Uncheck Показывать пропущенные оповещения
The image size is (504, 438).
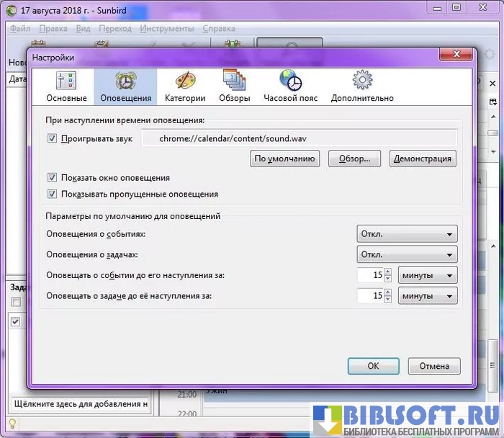tap(52, 194)
